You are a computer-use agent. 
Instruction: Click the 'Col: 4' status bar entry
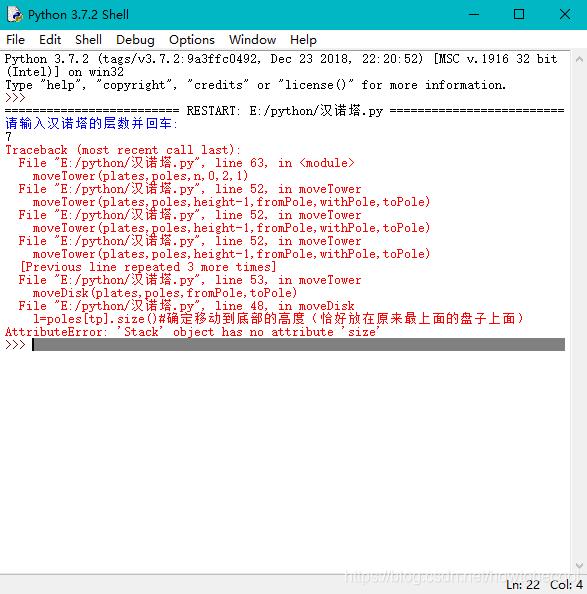(x=566, y=585)
